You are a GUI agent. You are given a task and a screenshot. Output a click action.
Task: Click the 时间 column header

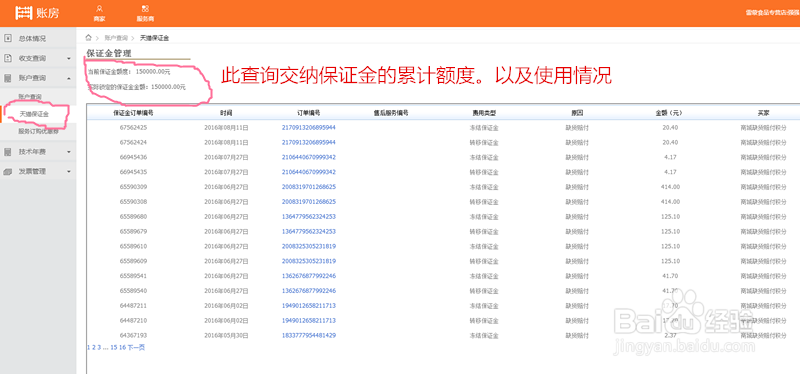[x=226, y=113]
